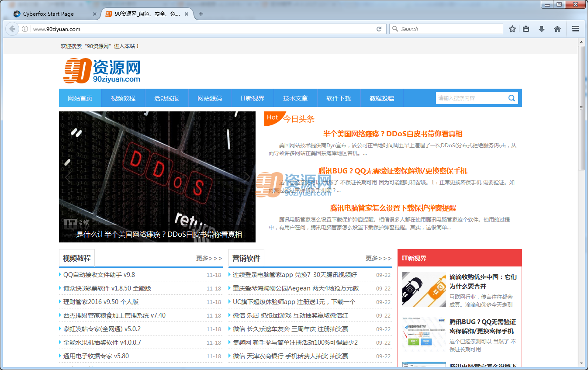
Task: Close the Cyberfox Start Page tab
Action: pos(95,14)
